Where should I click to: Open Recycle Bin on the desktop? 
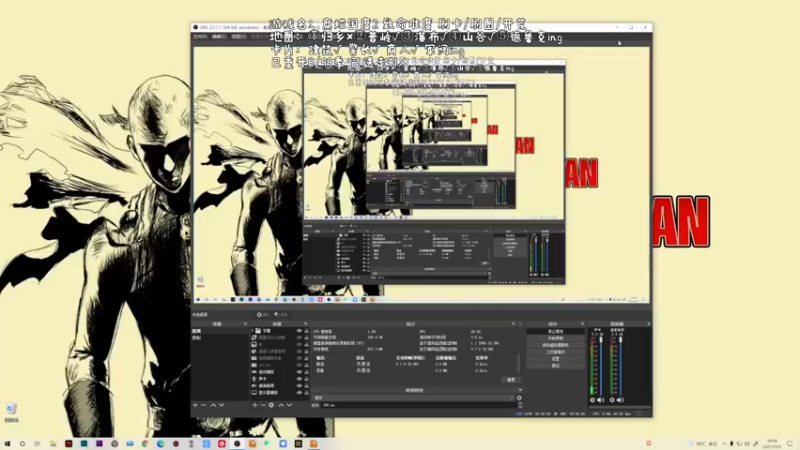[11, 412]
